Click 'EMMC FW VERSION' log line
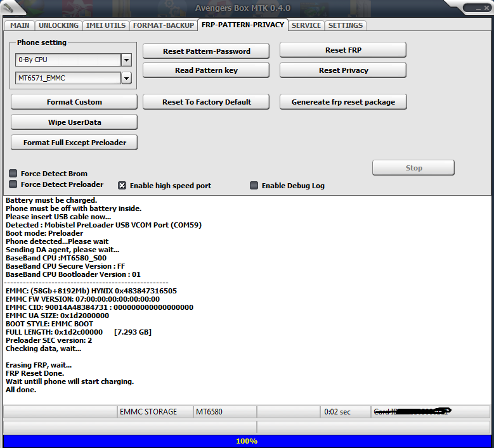 pyautogui.click(x=83, y=299)
